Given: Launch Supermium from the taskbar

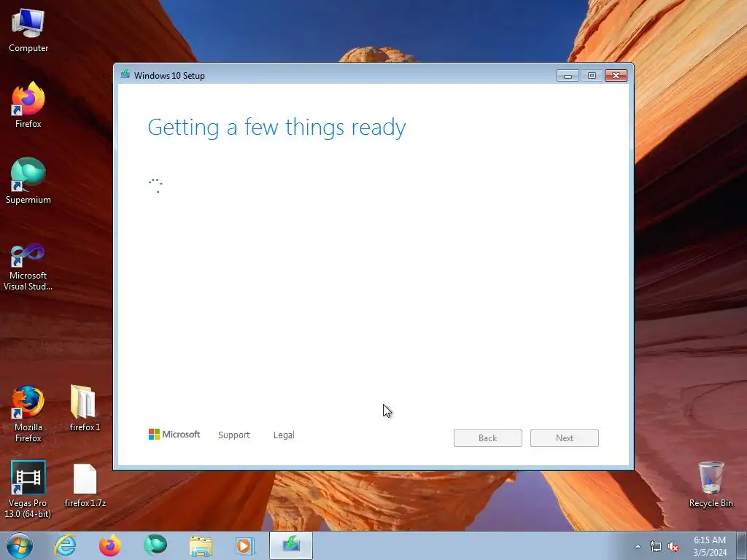Looking at the screenshot, I should click(x=155, y=545).
